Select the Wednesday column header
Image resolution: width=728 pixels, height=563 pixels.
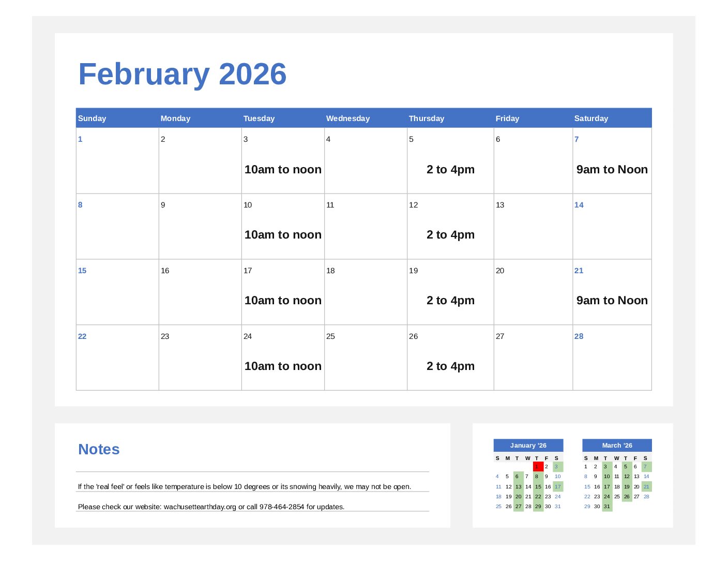coord(348,118)
